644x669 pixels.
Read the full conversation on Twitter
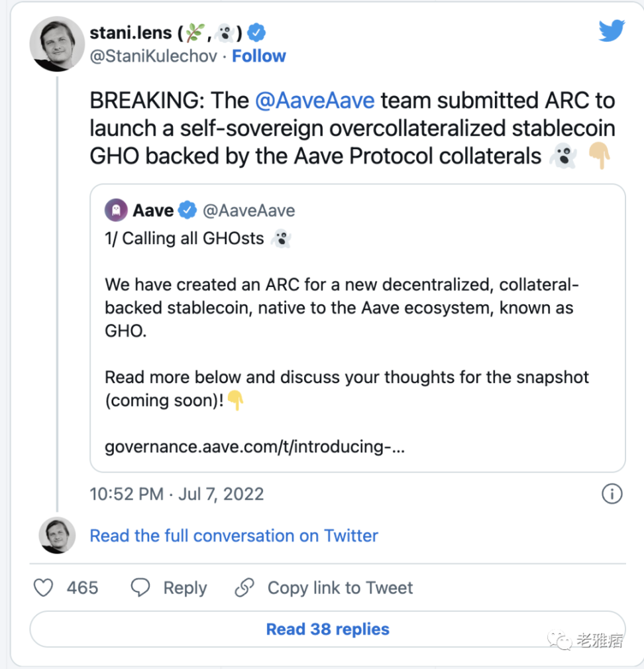tap(234, 536)
